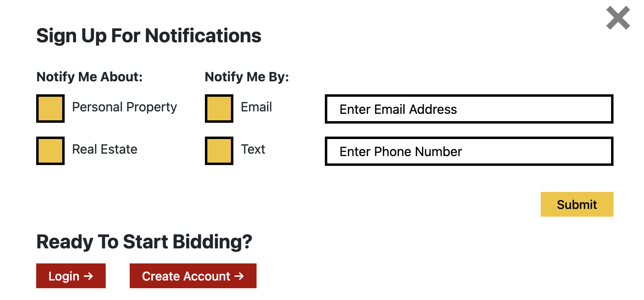
Task: Tick the Real Estate checkbox
Action: coord(50,151)
